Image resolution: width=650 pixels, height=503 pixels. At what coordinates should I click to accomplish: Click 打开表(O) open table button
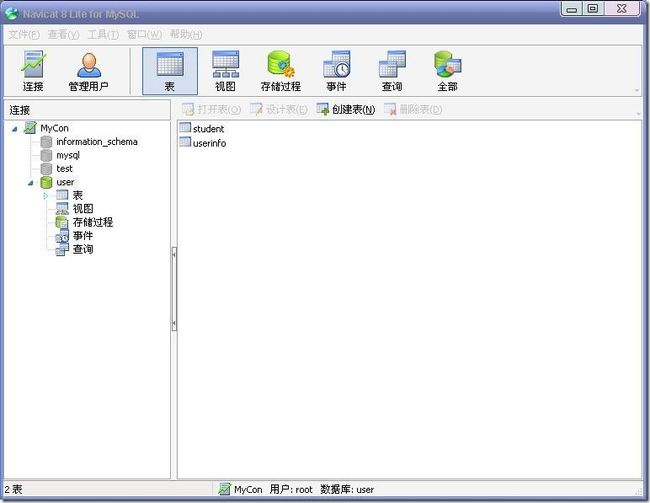pyautogui.click(x=211, y=109)
